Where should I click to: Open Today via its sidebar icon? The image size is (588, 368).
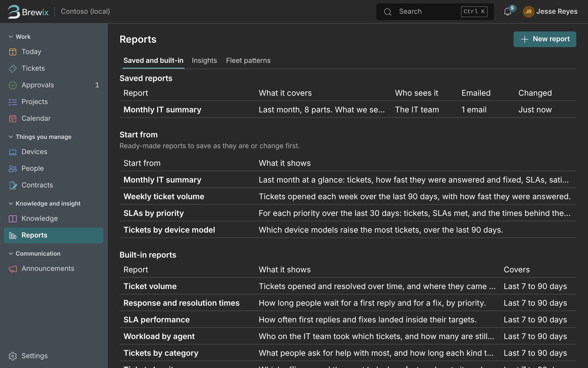pyautogui.click(x=13, y=52)
